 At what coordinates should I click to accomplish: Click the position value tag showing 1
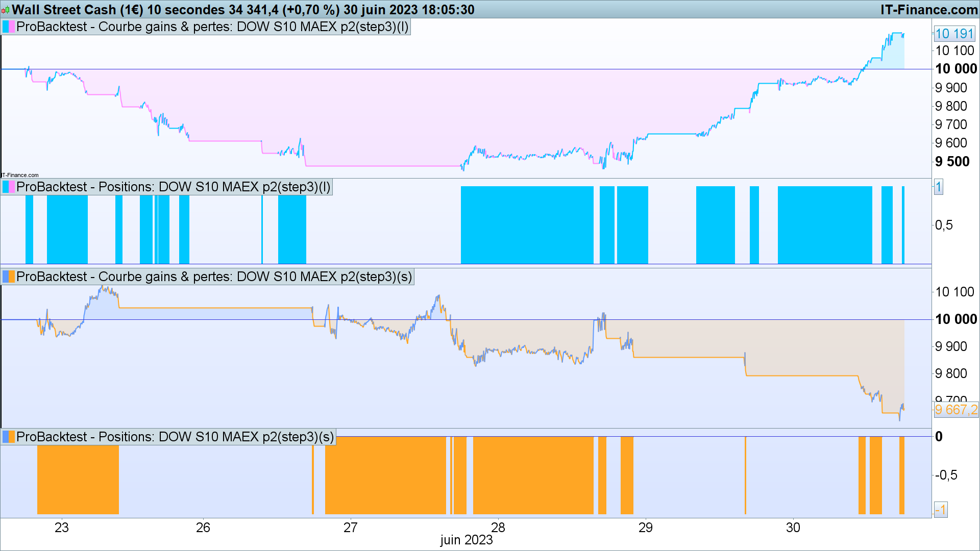click(938, 187)
